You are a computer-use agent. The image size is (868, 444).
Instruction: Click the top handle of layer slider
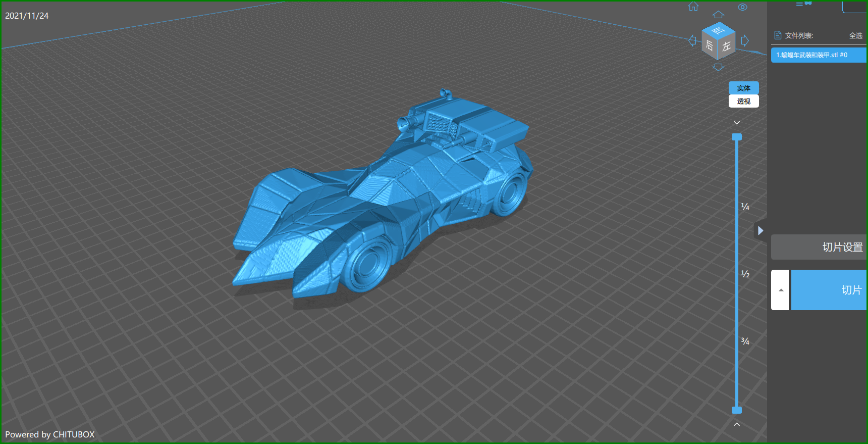point(737,137)
